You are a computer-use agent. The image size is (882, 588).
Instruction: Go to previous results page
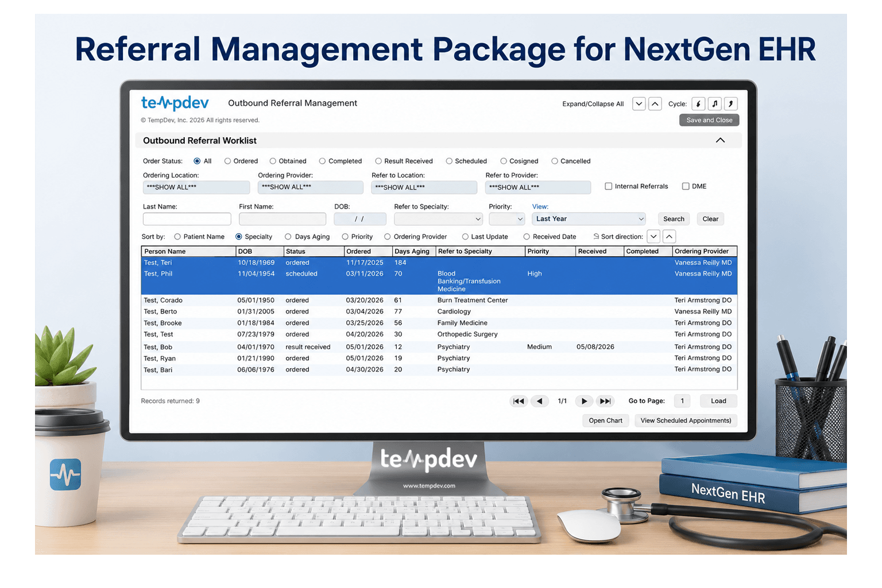(539, 401)
